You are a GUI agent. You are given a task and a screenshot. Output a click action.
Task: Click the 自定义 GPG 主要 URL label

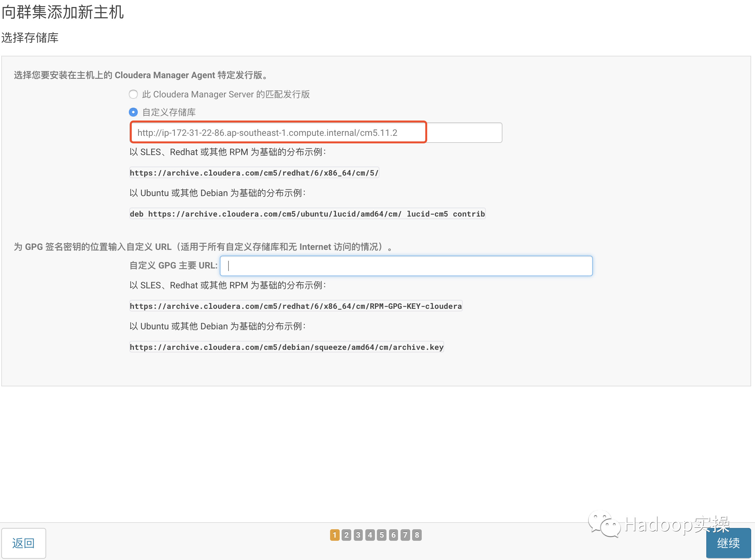(x=174, y=266)
